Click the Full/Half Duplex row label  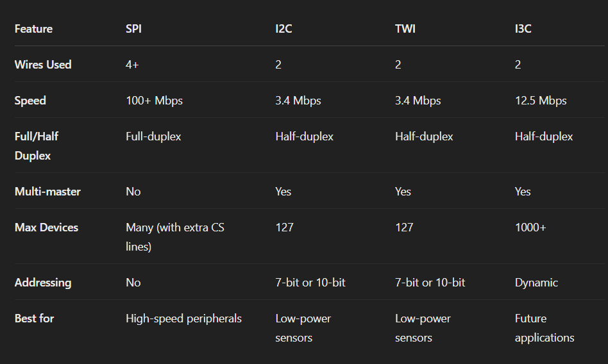click(x=37, y=145)
